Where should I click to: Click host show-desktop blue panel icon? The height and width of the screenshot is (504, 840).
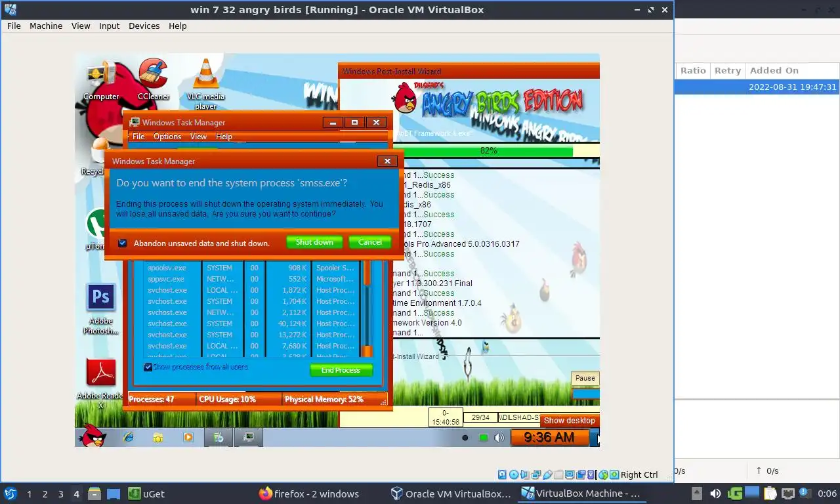click(x=114, y=493)
